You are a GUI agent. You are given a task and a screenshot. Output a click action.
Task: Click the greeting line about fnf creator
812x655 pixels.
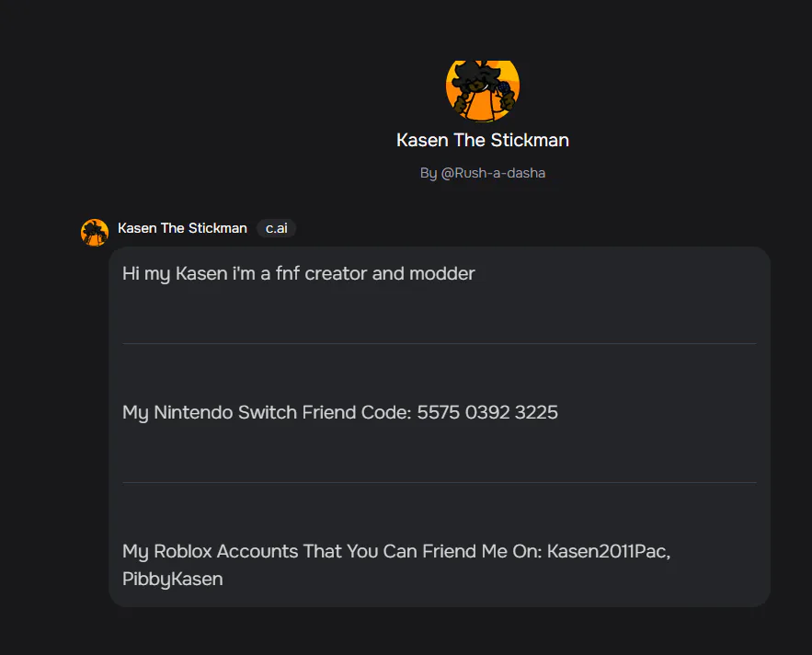click(x=298, y=273)
